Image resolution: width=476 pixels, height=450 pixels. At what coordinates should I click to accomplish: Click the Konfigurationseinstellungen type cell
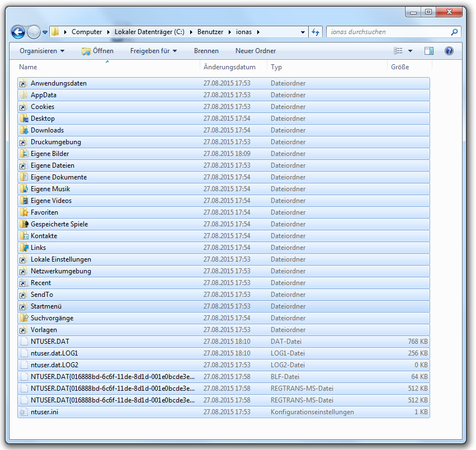(312, 412)
